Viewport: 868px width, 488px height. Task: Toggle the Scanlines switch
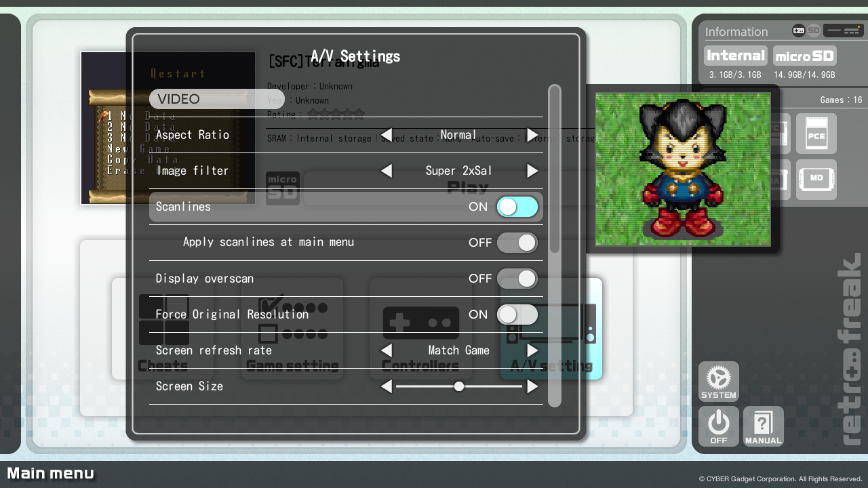[x=517, y=207]
